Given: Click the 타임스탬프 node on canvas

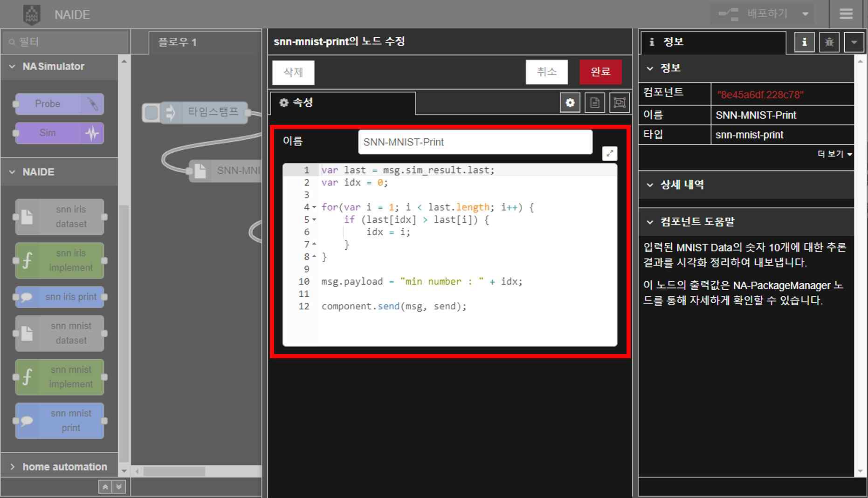Looking at the screenshot, I should pyautogui.click(x=204, y=112).
